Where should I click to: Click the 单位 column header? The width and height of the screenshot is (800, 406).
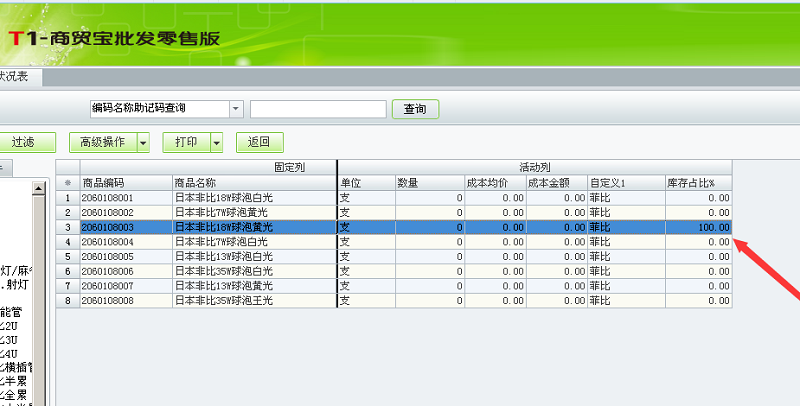[x=366, y=183]
